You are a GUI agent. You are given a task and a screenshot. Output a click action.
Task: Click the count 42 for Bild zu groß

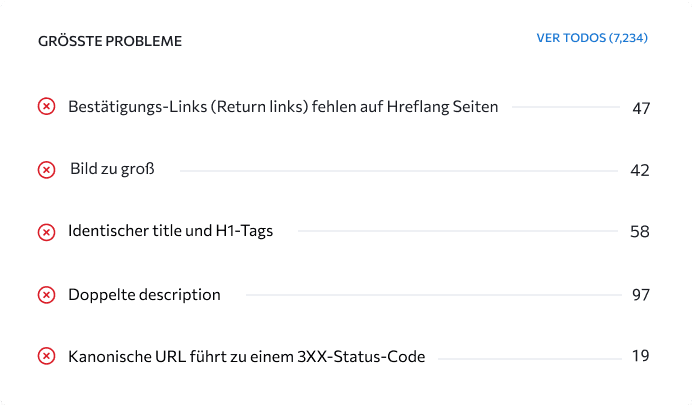(x=640, y=170)
